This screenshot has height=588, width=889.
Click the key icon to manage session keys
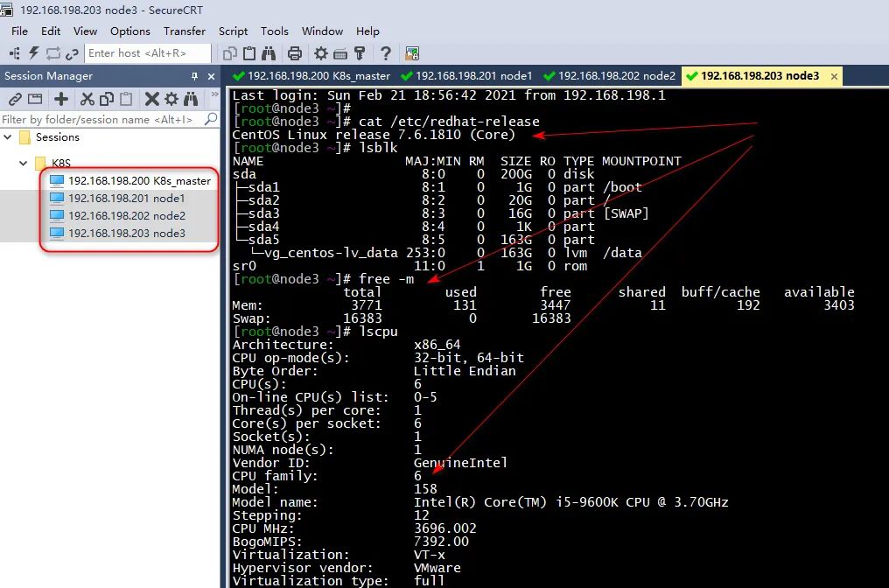pos(359,52)
